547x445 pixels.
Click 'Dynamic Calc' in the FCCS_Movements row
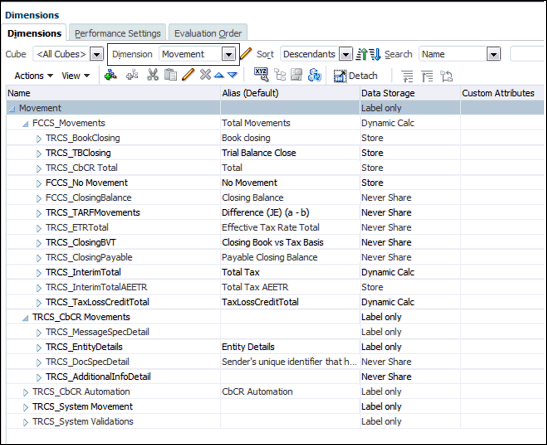coord(388,123)
